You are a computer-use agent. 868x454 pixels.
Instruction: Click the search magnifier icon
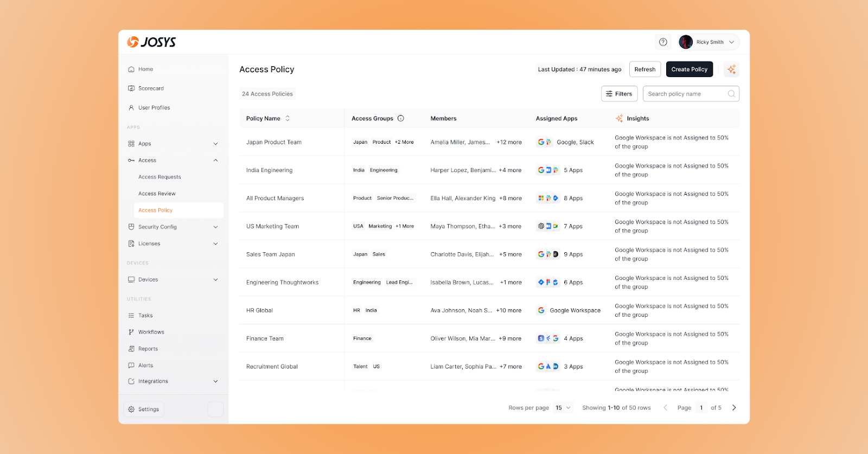(x=731, y=94)
